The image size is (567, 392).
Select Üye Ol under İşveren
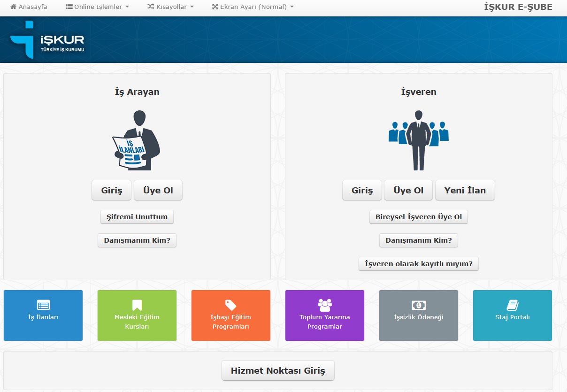point(409,191)
